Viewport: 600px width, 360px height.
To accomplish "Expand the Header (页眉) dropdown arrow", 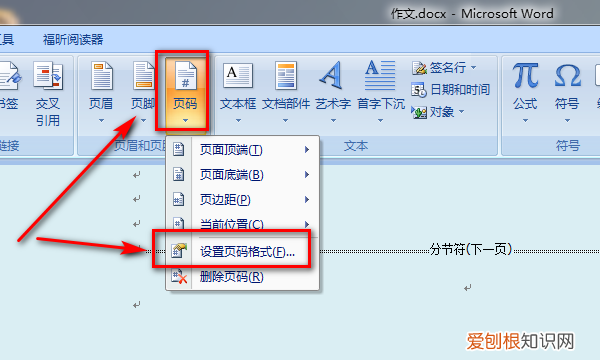I will 101,121.
